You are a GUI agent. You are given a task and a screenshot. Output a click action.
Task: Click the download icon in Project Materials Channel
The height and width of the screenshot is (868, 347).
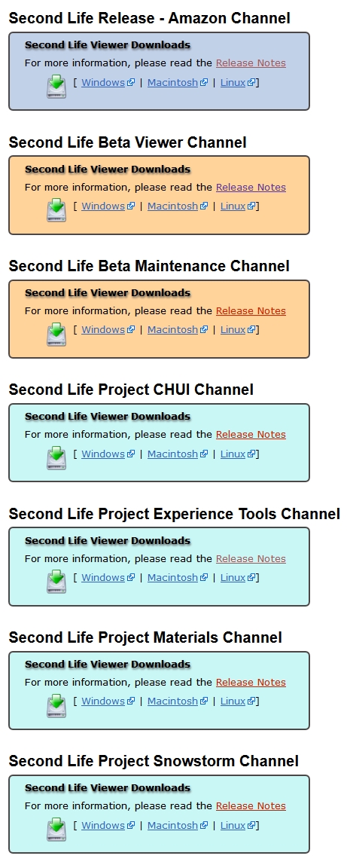point(56,706)
